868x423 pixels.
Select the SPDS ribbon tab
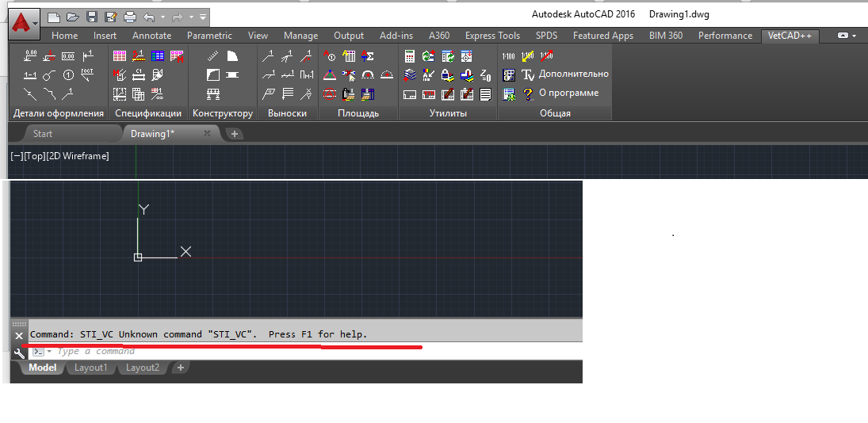click(546, 36)
